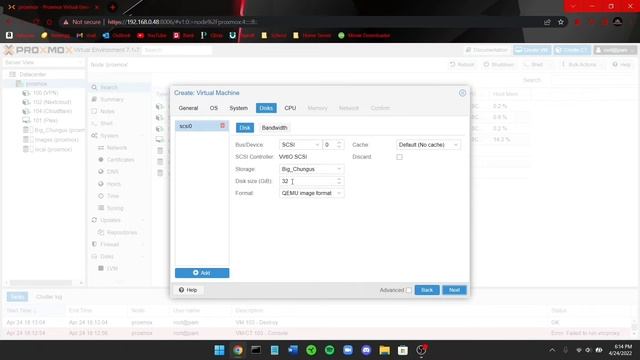
Task: Switch to the Bandwidth sub-tab
Action: pyautogui.click(x=274, y=128)
